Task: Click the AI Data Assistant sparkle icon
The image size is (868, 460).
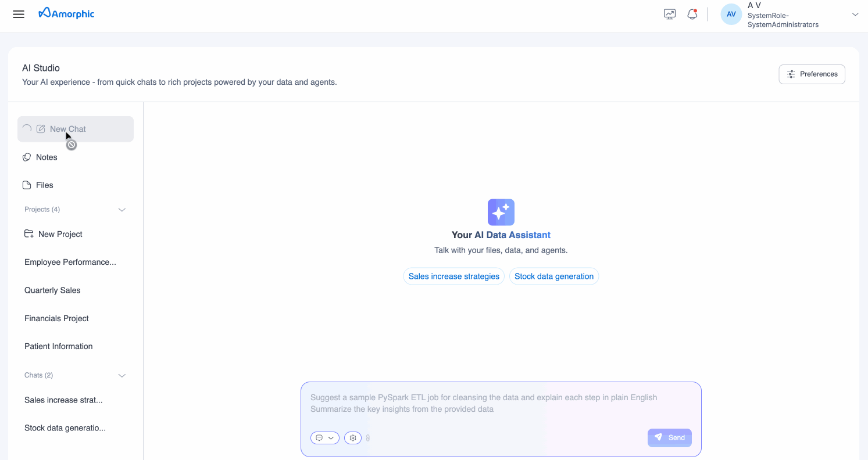Action: point(501,212)
